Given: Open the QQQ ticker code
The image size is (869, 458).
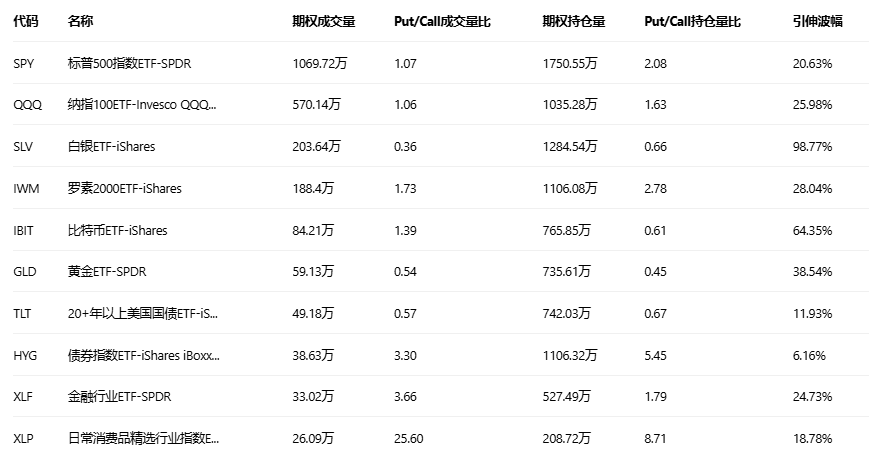Looking at the screenshot, I should tap(27, 105).
